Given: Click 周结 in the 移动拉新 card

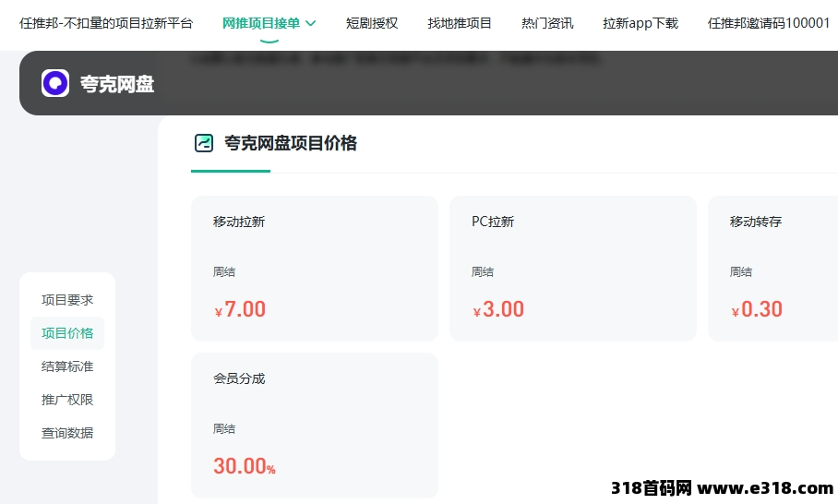Looking at the screenshot, I should pos(224,271).
